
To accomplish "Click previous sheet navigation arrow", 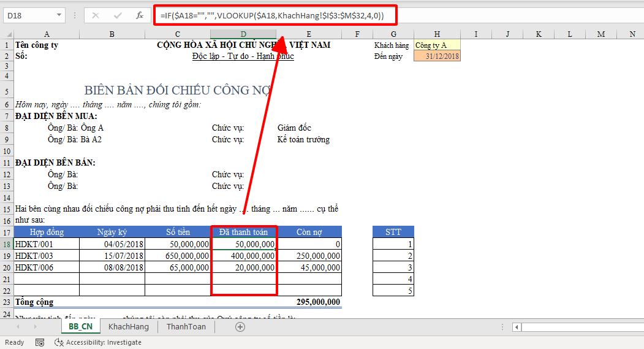I will 18,327.
